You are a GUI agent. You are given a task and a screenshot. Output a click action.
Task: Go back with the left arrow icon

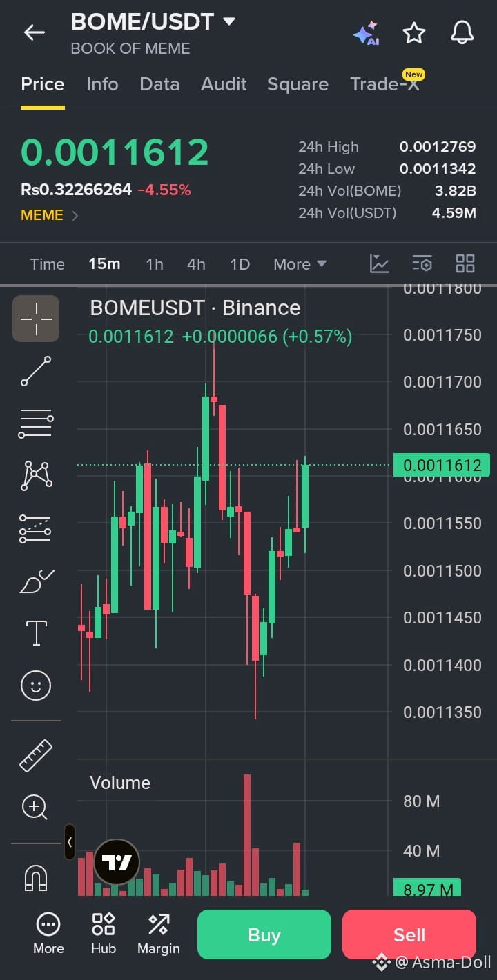pyautogui.click(x=34, y=32)
